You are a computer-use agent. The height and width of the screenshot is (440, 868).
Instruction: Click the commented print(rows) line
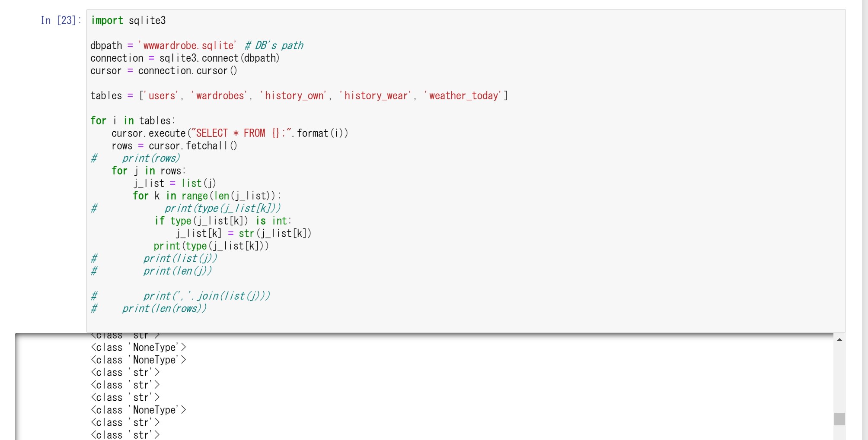(x=151, y=158)
